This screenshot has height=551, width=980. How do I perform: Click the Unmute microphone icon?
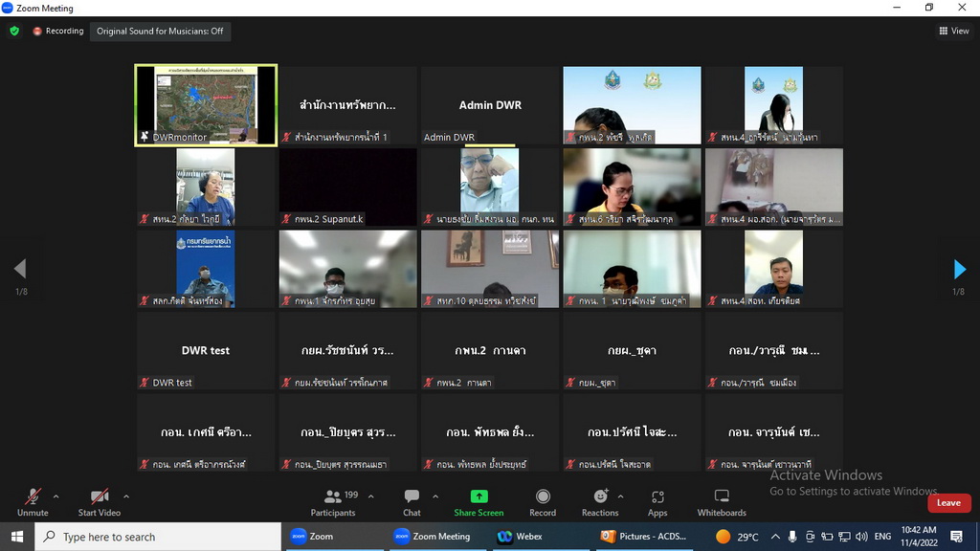[x=33, y=497]
